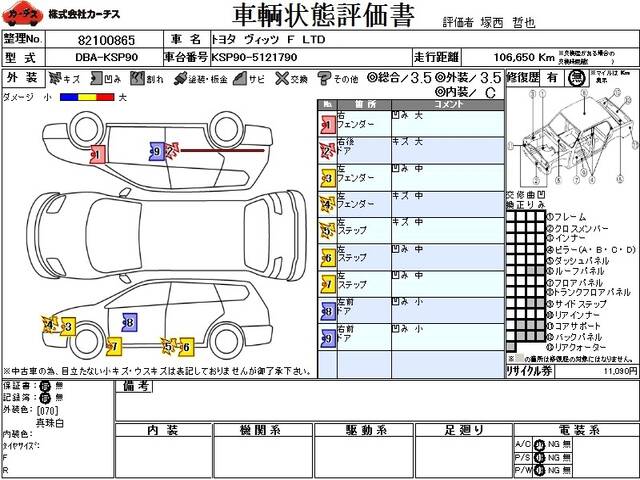Select circled OK option for A/C
640x480 pixels.
point(540,444)
